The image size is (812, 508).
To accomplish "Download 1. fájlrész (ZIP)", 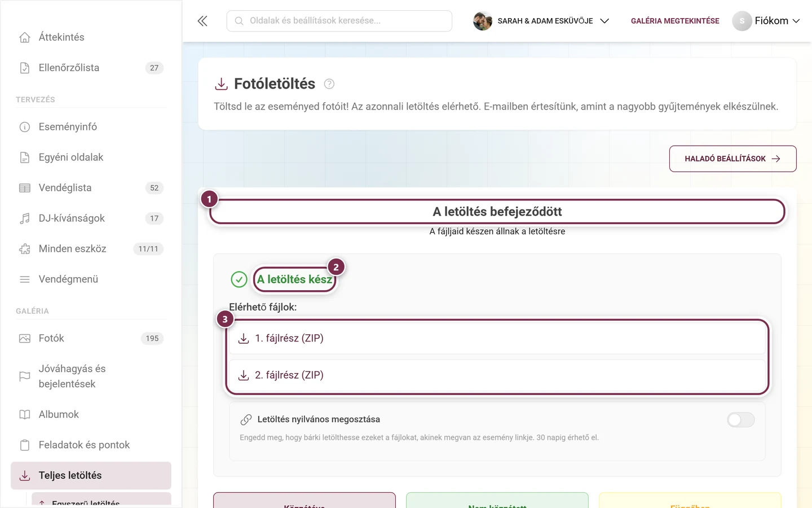I will [x=497, y=339].
